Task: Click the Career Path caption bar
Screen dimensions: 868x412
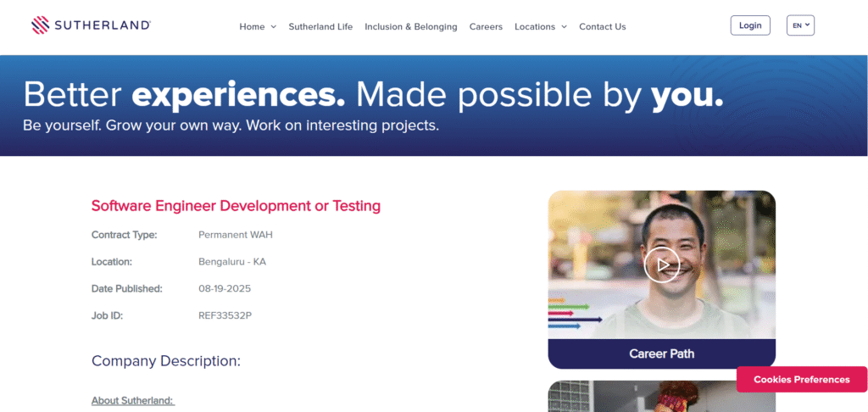Action: (x=661, y=354)
